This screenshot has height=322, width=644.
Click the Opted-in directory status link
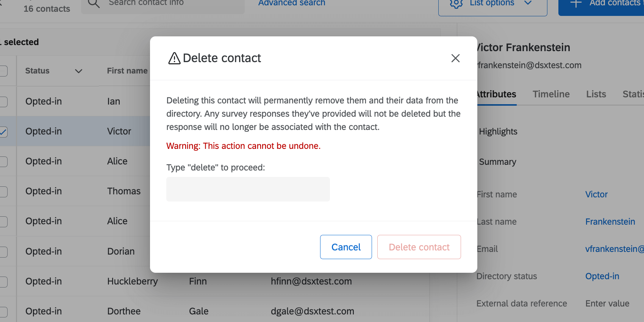coord(602,276)
